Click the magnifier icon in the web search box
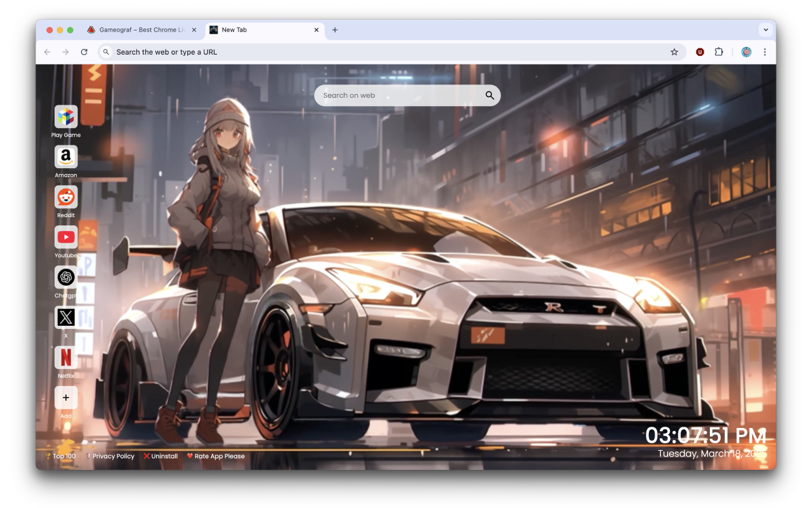 click(489, 95)
